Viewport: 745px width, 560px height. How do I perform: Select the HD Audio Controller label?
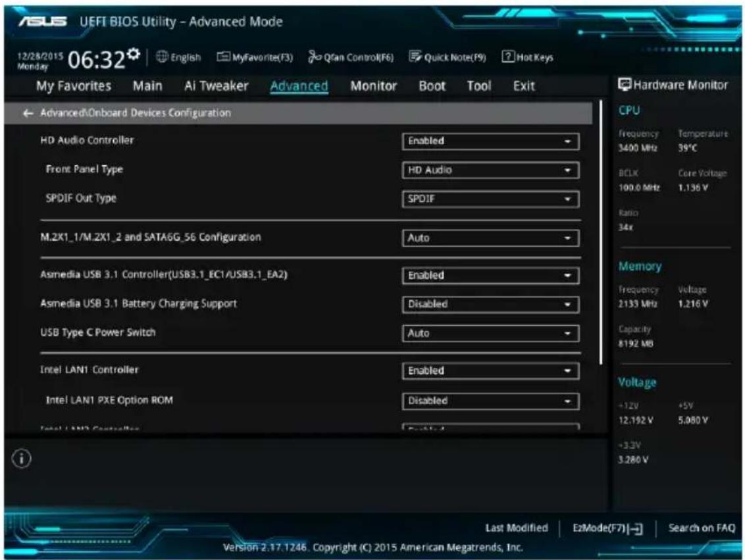(x=87, y=141)
